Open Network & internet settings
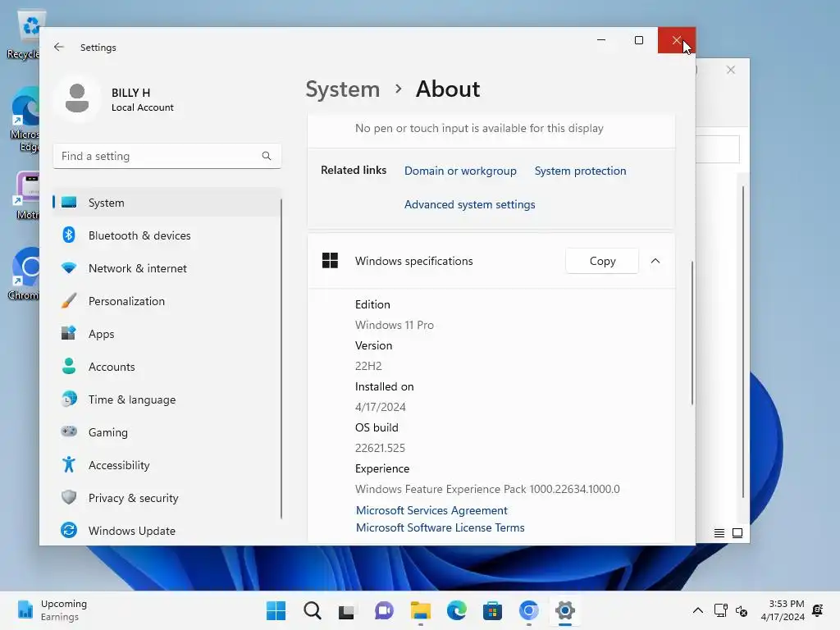The image size is (840, 630). coord(167,268)
